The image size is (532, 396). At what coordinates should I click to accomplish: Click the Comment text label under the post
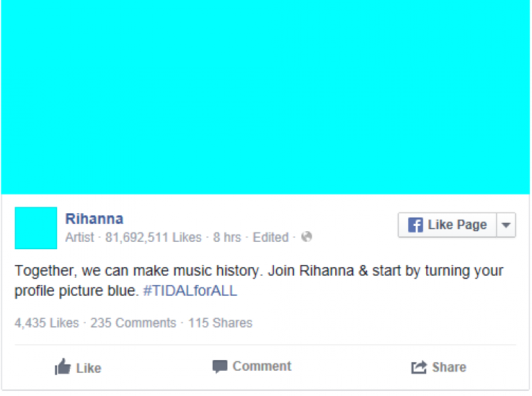(x=262, y=366)
